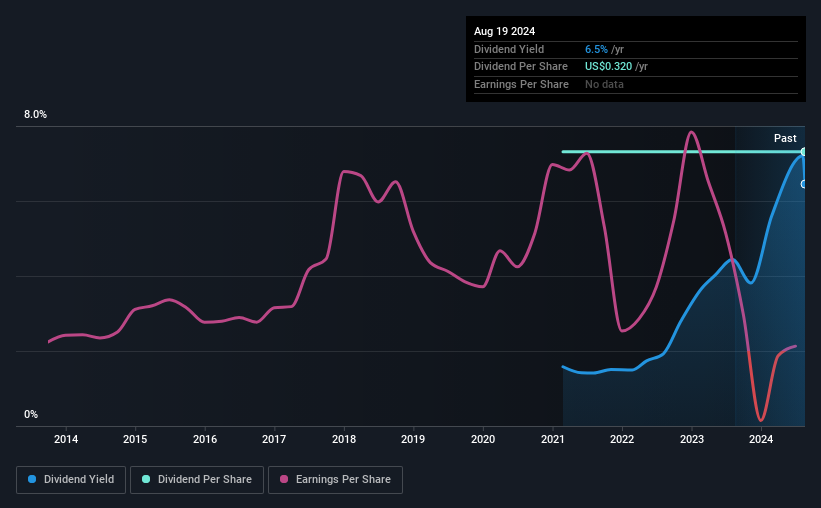Screen dimensions: 821x508
Task: Click the 2024 x-axis year label
Action: pos(761,439)
